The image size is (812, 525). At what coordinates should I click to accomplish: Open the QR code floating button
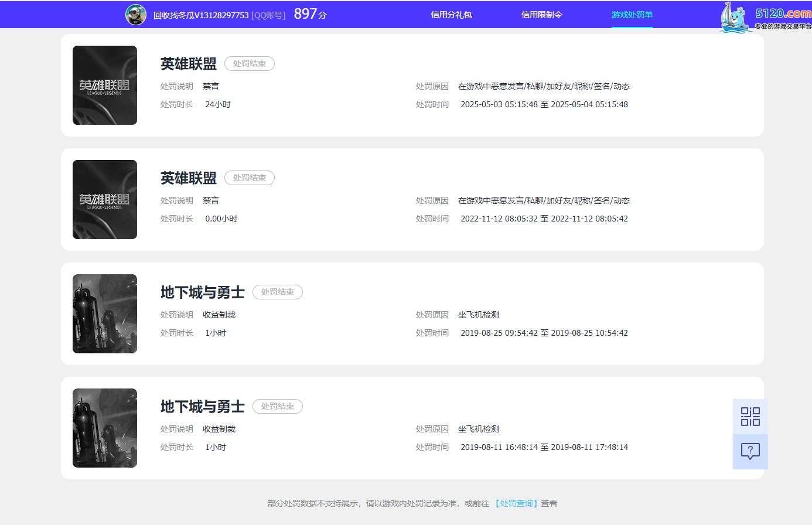coord(750,417)
